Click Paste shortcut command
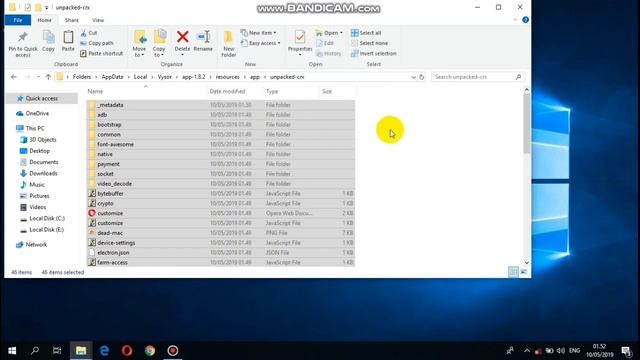The image size is (640, 360). click(101, 53)
